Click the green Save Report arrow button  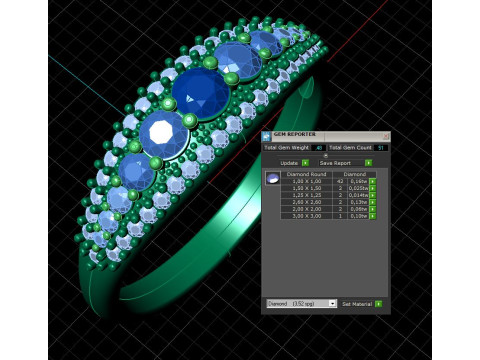click(368, 163)
